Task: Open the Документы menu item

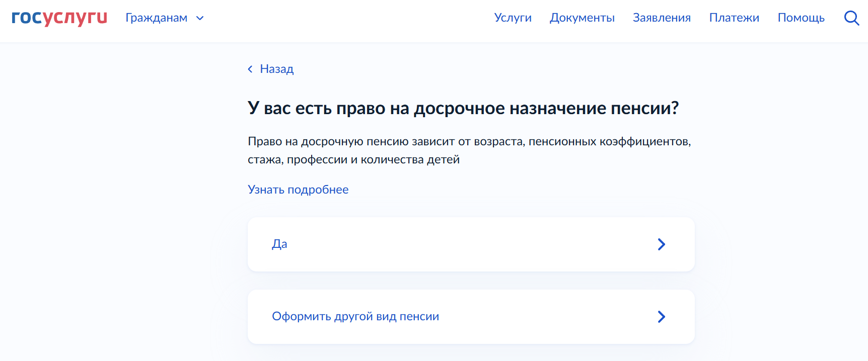Action: tap(582, 18)
